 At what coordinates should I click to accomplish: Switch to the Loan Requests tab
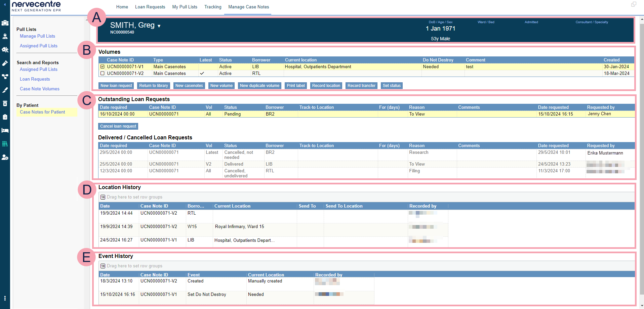coord(150,7)
